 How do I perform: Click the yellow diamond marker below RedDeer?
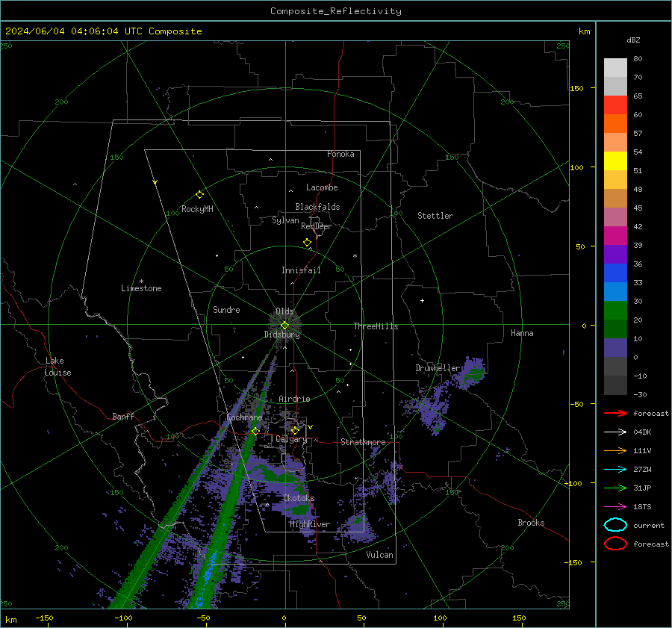(x=307, y=242)
